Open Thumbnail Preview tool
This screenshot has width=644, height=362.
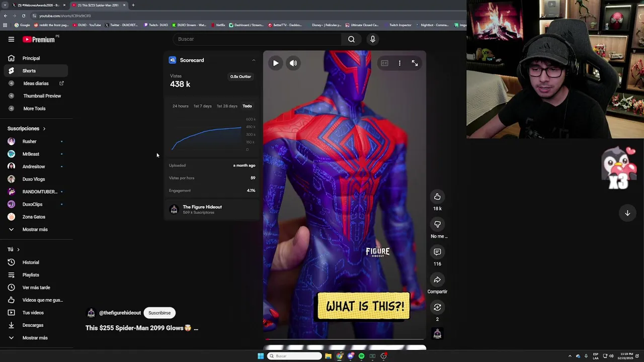click(36, 96)
